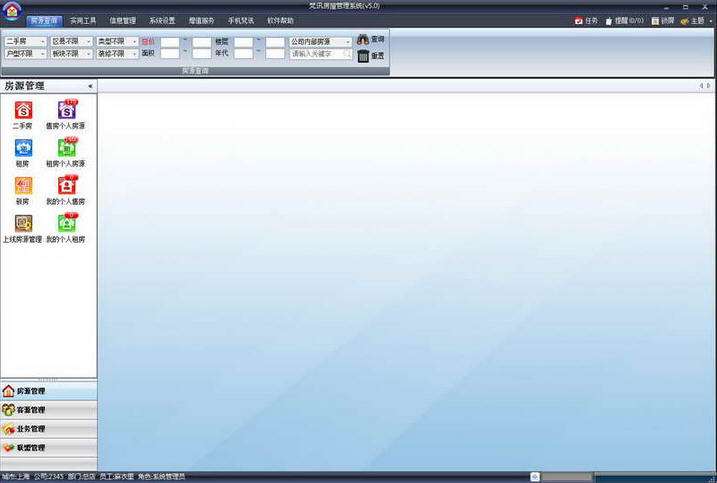Click 城市:上海 in the status bar
The image size is (717, 483).
click(x=16, y=477)
